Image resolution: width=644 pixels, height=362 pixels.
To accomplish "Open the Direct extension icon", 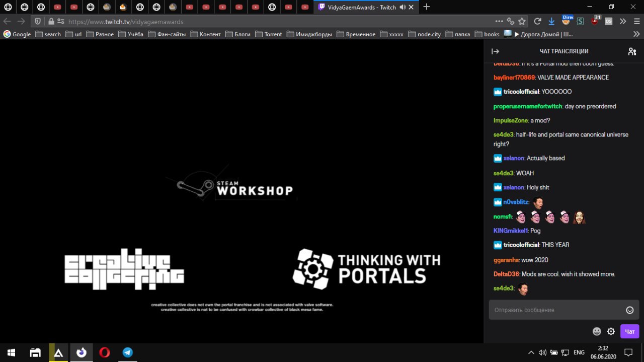I will (566, 21).
